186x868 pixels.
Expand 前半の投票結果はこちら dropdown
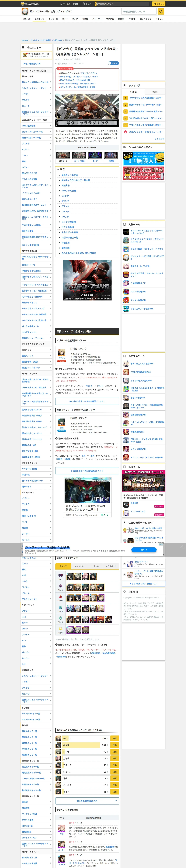pyautogui.click(x=87, y=801)
